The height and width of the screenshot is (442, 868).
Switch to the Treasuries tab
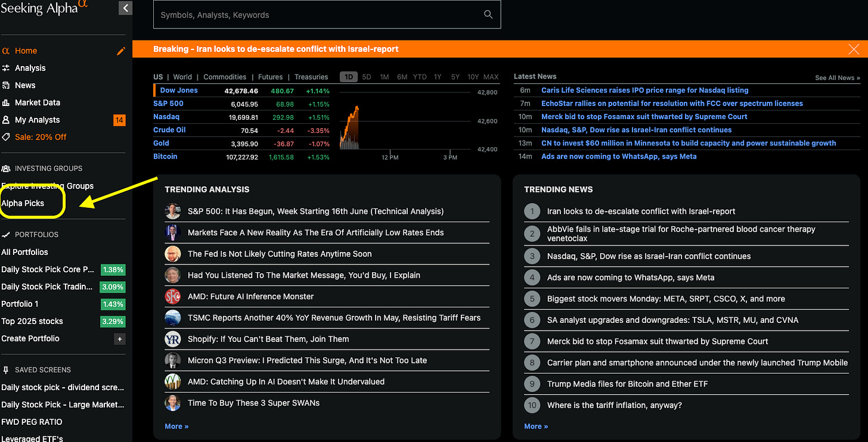[311, 77]
